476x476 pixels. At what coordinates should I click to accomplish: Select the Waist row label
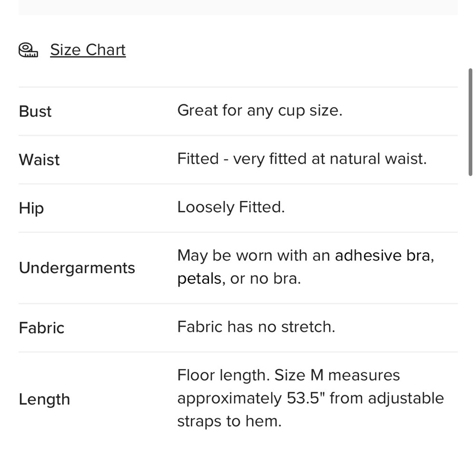click(39, 159)
